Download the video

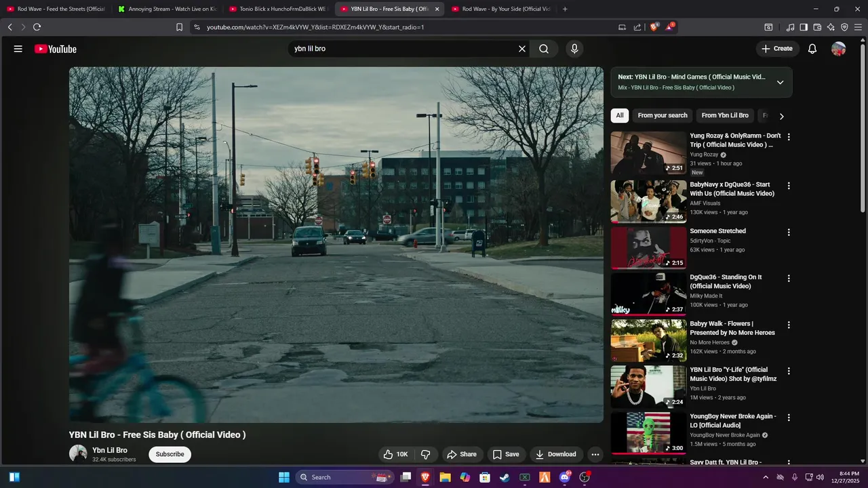[555, 454]
